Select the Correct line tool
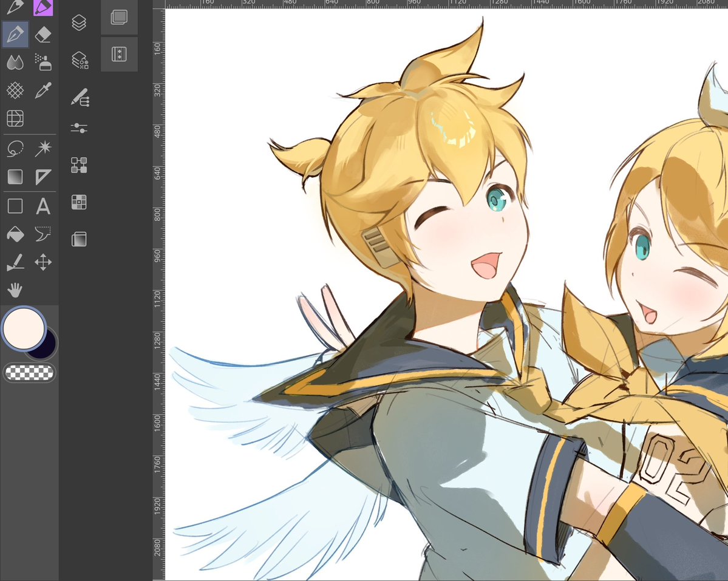Viewport: 728px width, 581px height. point(43,234)
